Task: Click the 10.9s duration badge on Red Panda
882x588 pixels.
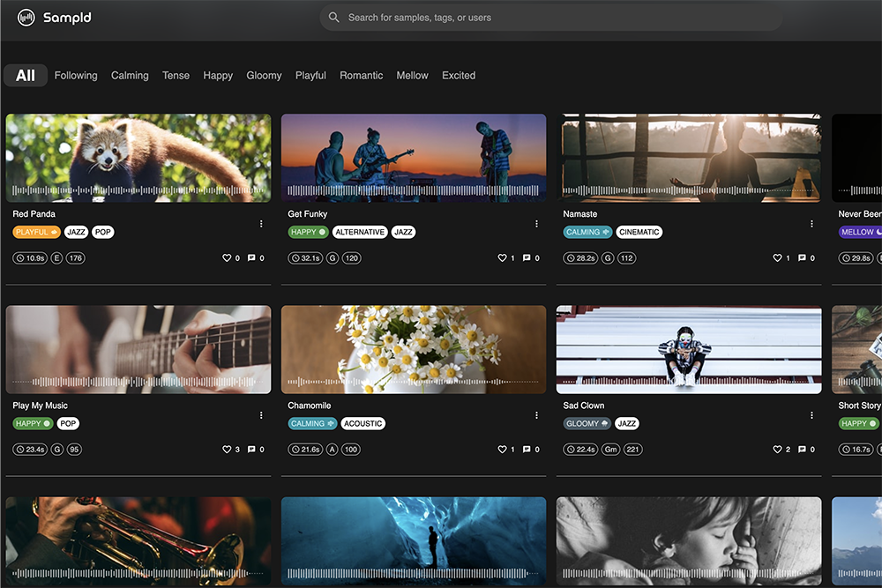Action: 30,258
